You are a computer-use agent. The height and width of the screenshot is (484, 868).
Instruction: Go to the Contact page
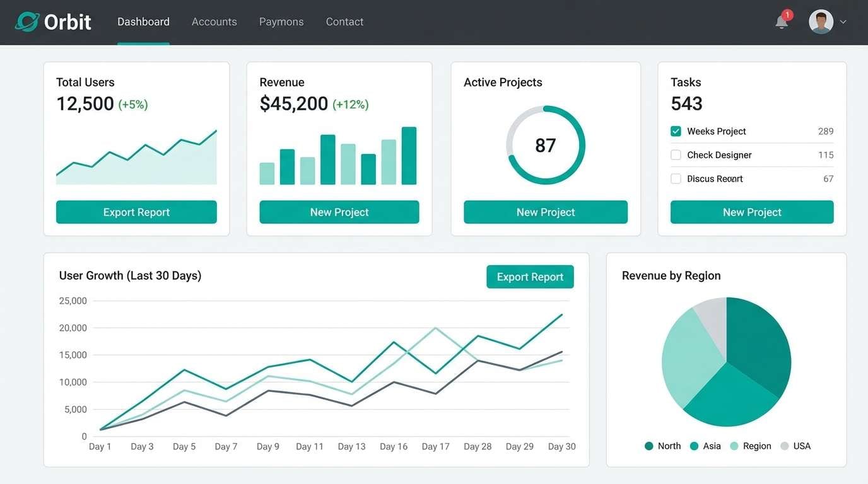pyautogui.click(x=344, y=21)
